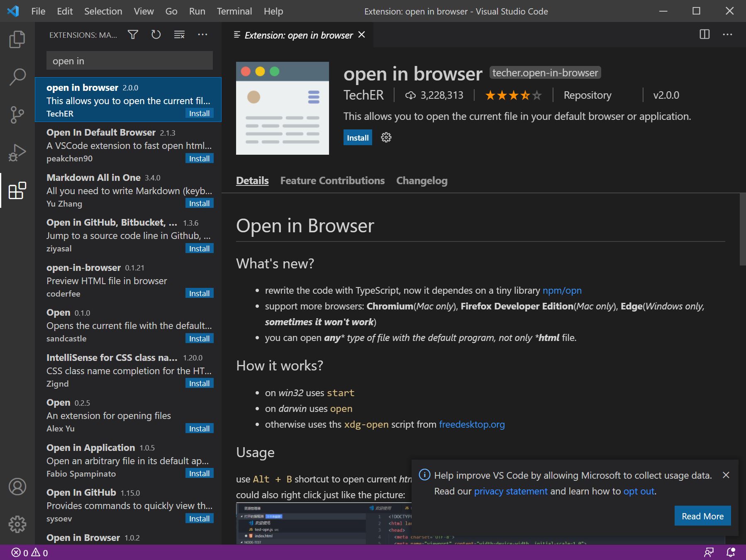The width and height of the screenshot is (746, 560).
Task: Switch to Feature Contributions tab
Action: point(332,180)
